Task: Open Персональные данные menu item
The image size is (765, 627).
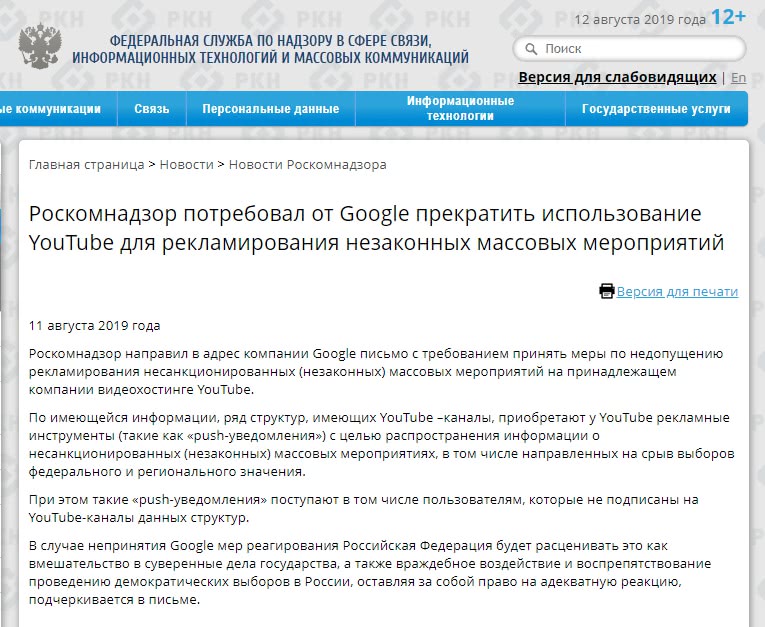Action: click(271, 108)
